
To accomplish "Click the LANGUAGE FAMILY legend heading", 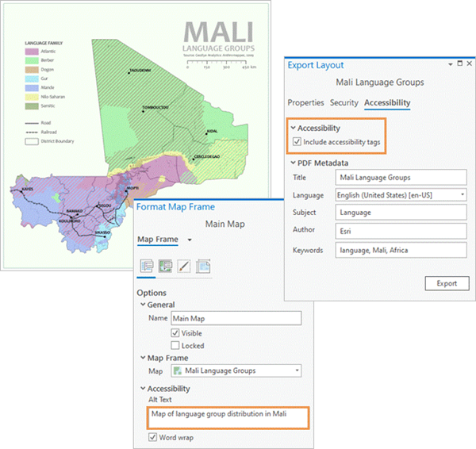I will pyautogui.click(x=44, y=43).
